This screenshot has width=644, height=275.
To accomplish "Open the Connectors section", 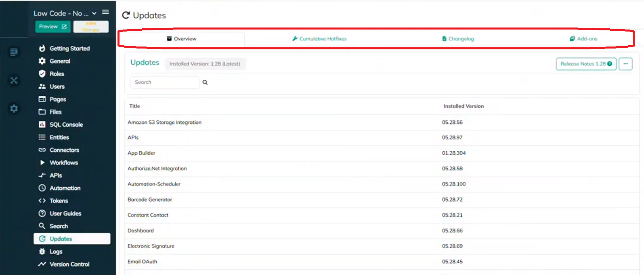I will [64, 150].
